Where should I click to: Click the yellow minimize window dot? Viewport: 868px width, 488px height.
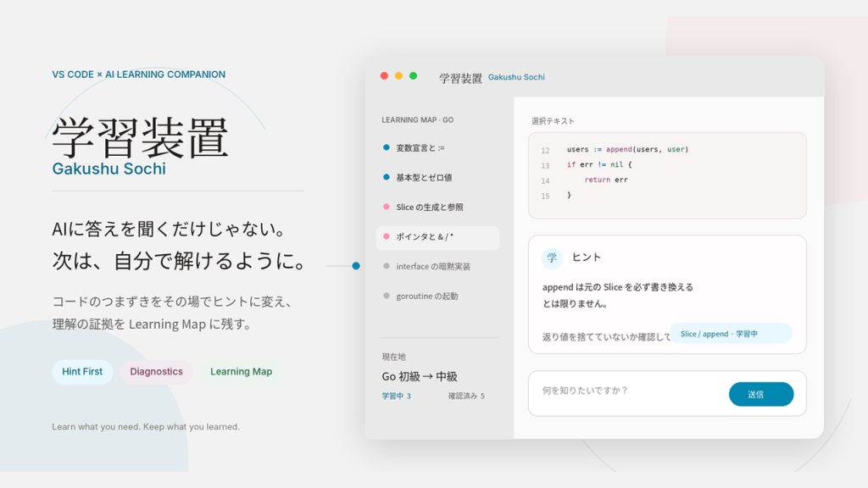click(398, 75)
